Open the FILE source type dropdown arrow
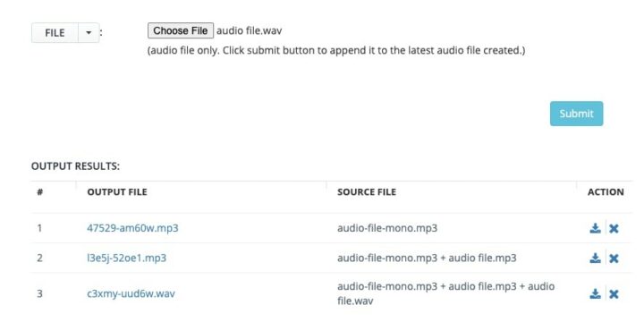This screenshot has height=322, width=644. coord(89,33)
